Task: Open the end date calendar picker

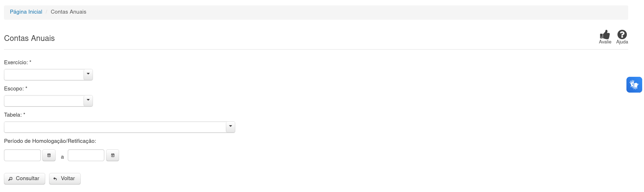Action: click(x=113, y=155)
